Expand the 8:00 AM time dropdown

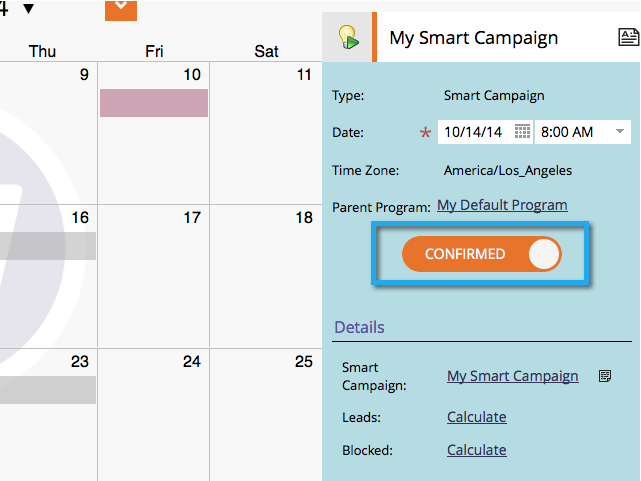(620, 131)
